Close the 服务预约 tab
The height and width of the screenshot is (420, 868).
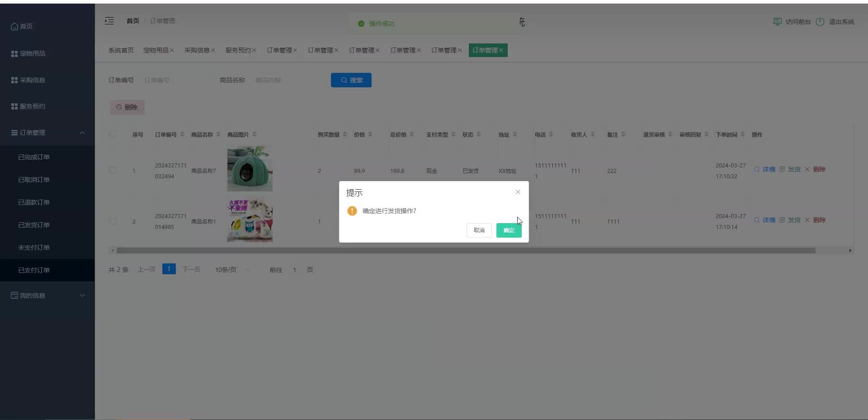tap(254, 50)
